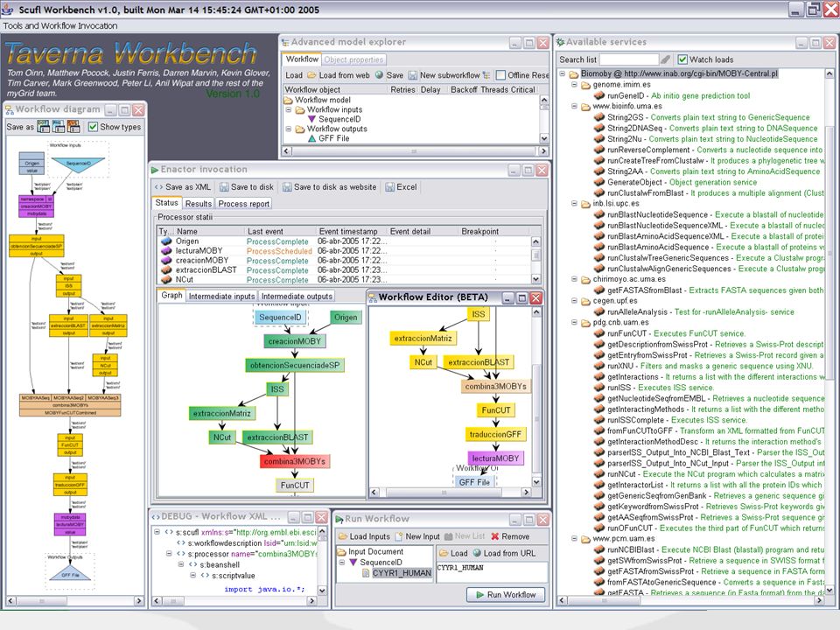
Task: Select the red combina3MOBYs node in Graph tab
Action: tap(294, 461)
